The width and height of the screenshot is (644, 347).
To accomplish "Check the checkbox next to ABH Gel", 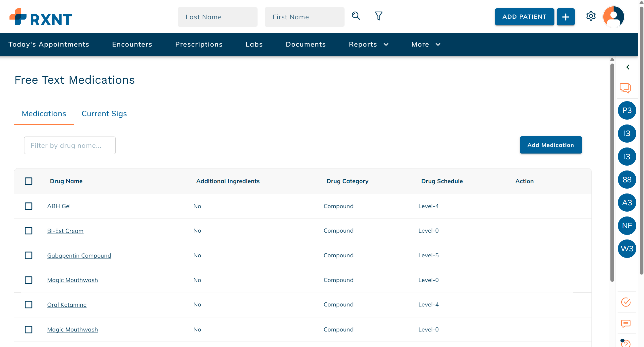I will [28, 206].
